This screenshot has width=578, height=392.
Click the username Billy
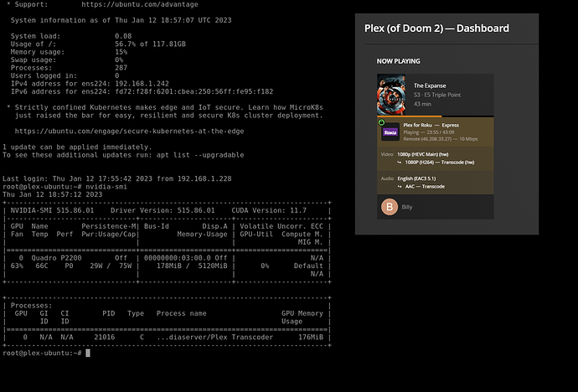407,207
